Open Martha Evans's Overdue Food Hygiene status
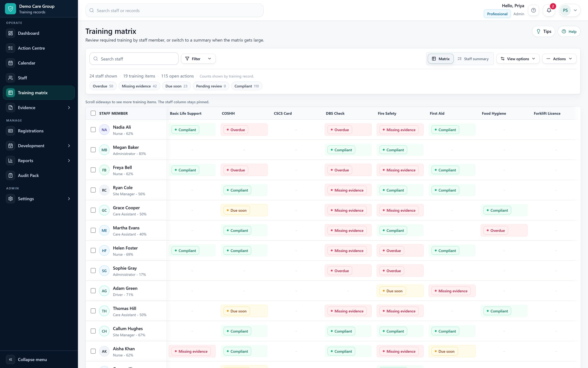This screenshot has width=588, height=368. (x=496, y=230)
